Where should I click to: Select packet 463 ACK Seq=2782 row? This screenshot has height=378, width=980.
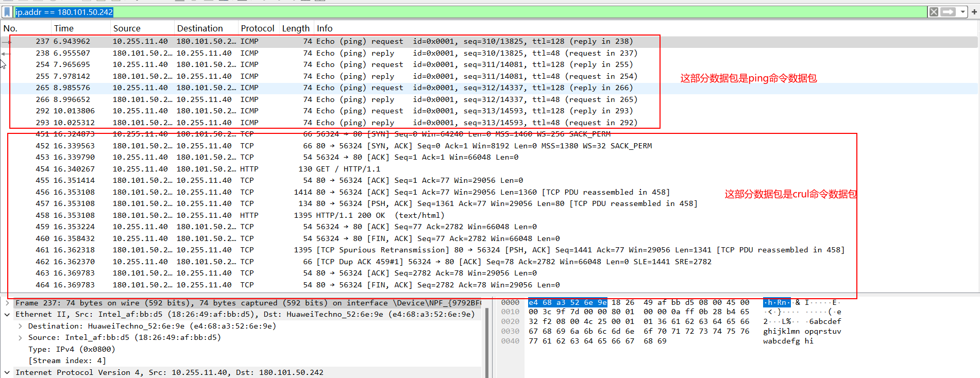pos(488,273)
